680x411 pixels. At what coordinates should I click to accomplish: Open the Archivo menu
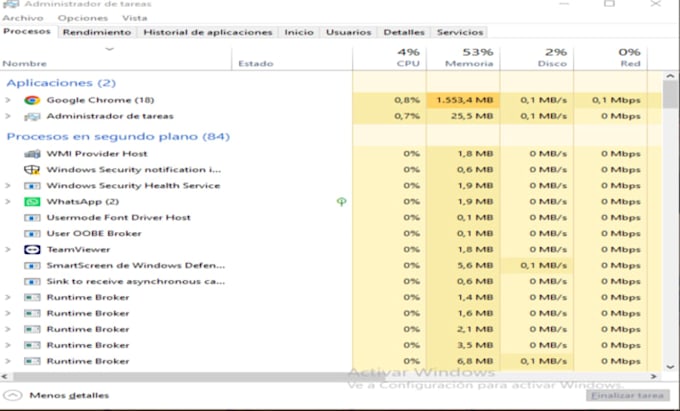tap(23, 18)
